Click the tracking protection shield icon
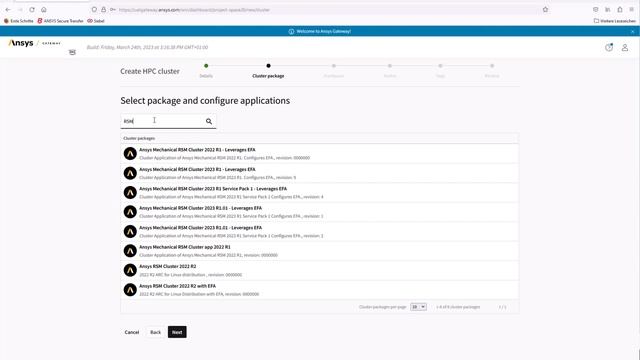 tap(94, 9)
